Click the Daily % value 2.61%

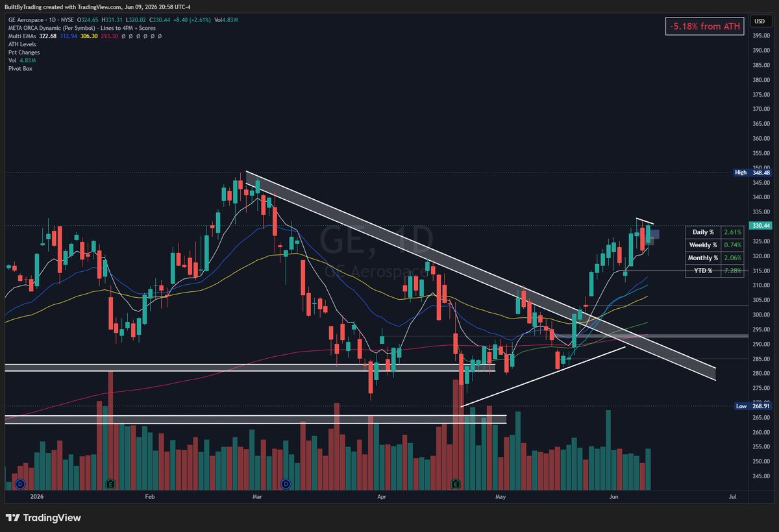[734, 232]
